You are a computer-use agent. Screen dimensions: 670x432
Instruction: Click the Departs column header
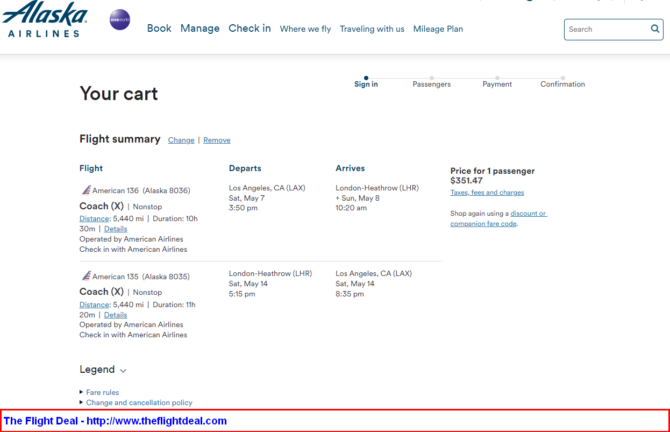click(x=245, y=168)
